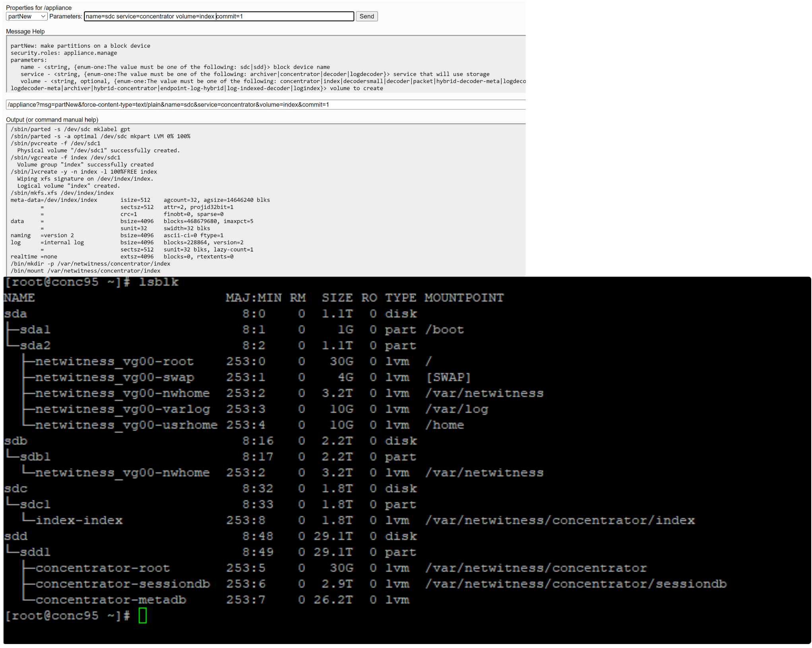Select the partNew description in Message Help

(80, 45)
